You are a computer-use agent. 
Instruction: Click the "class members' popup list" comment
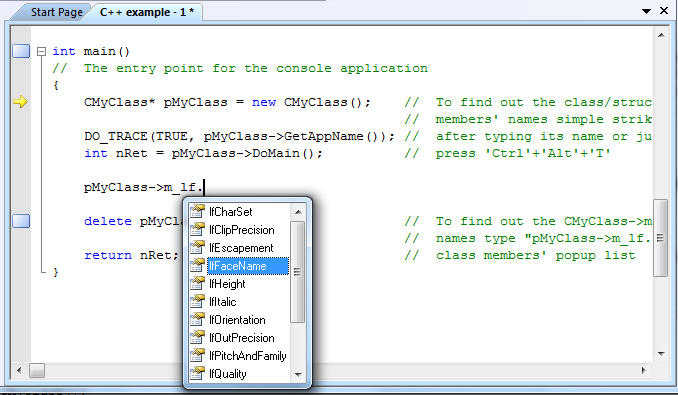click(536, 255)
